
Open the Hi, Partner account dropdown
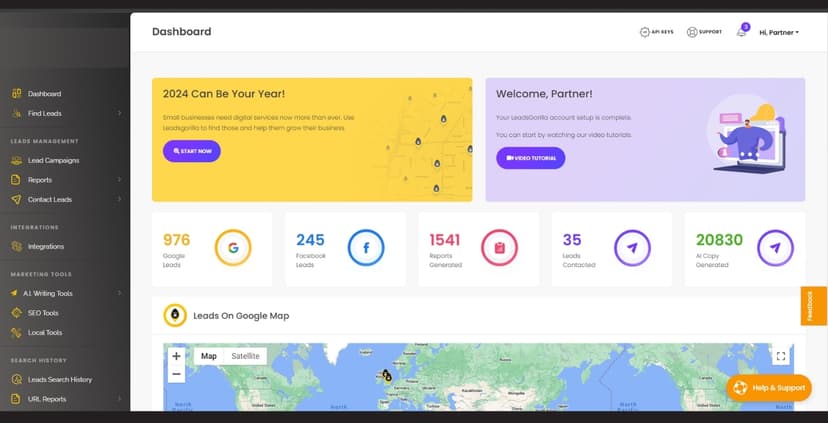[779, 32]
